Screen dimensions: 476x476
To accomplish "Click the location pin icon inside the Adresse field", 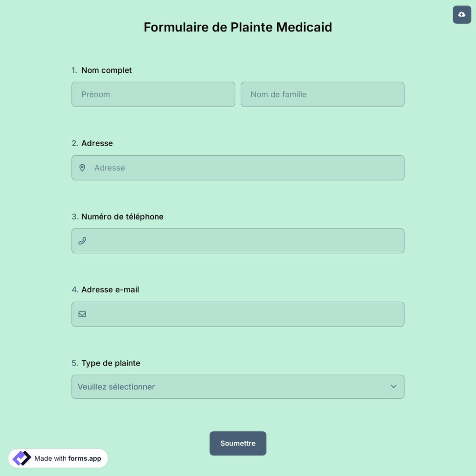I will point(82,168).
